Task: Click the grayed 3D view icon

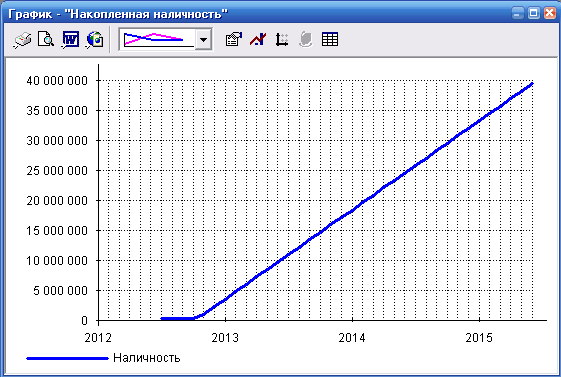Action: [x=306, y=39]
